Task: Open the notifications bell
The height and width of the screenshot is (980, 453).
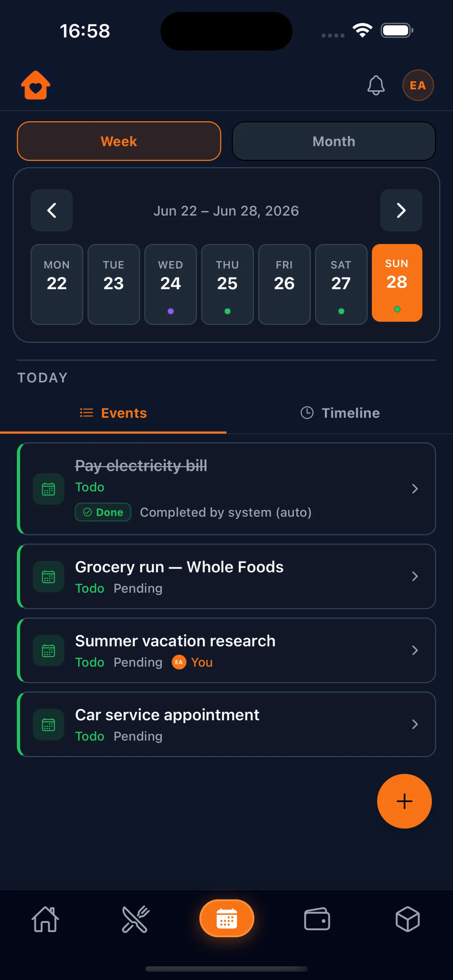Action: (376, 85)
